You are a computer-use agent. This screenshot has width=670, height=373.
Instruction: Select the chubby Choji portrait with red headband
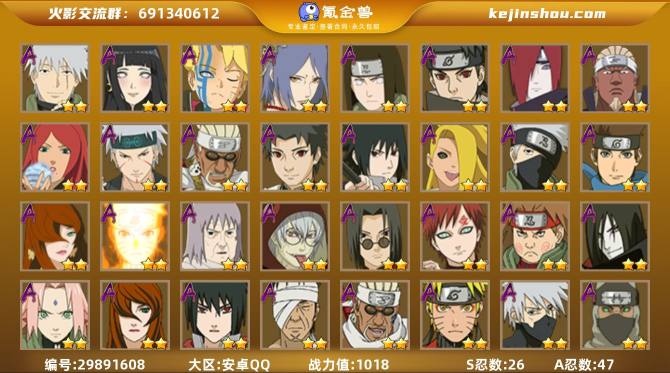coord(535,236)
